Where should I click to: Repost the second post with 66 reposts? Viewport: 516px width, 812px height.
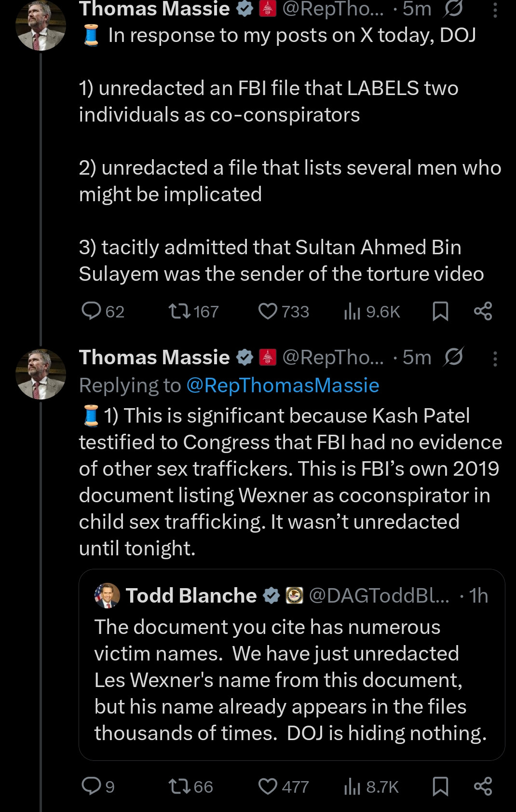(179, 786)
